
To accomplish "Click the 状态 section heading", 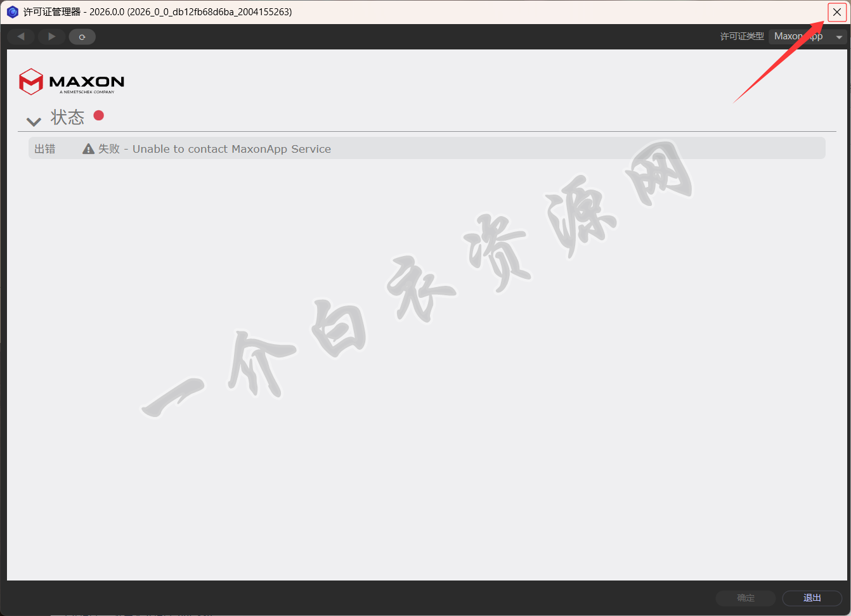I will (x=67, y=117).
